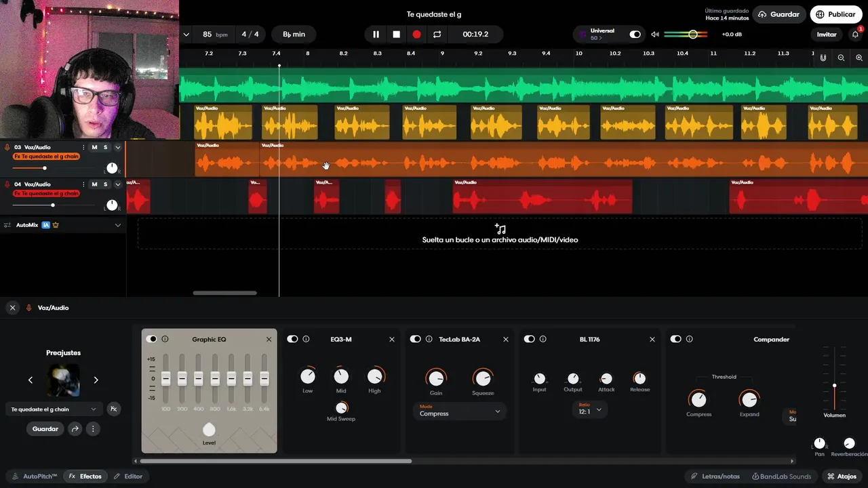
Task: Solo track 03 Voz/Audio
Action: 105,147
